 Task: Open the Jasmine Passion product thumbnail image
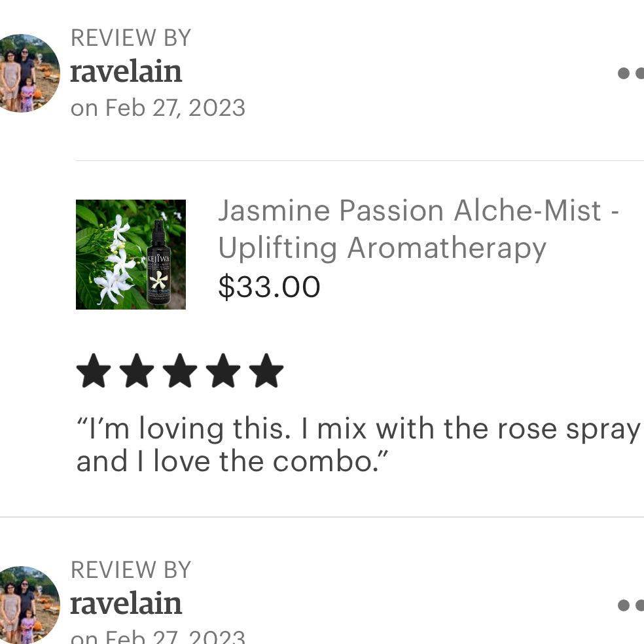(x=131, y=255)
